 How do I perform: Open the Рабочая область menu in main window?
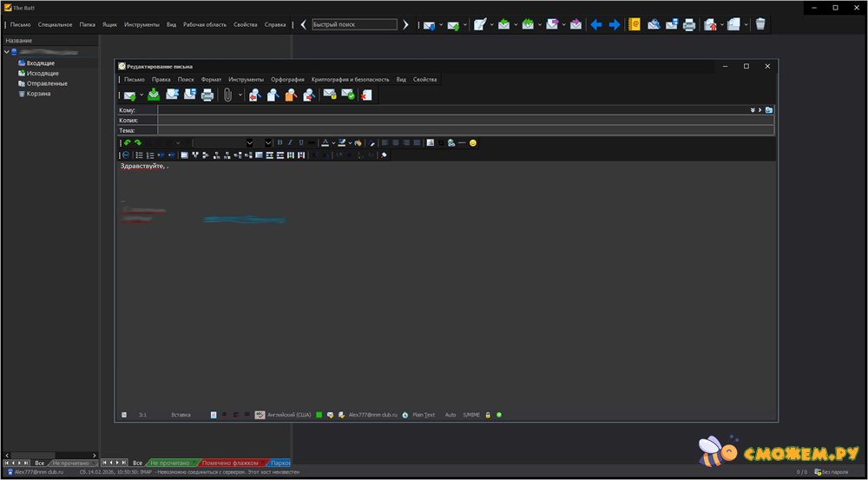click(x=204, y=24)
